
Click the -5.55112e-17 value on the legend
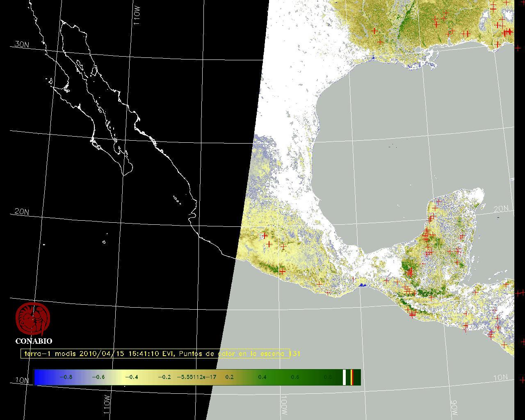tap(196, 377)
